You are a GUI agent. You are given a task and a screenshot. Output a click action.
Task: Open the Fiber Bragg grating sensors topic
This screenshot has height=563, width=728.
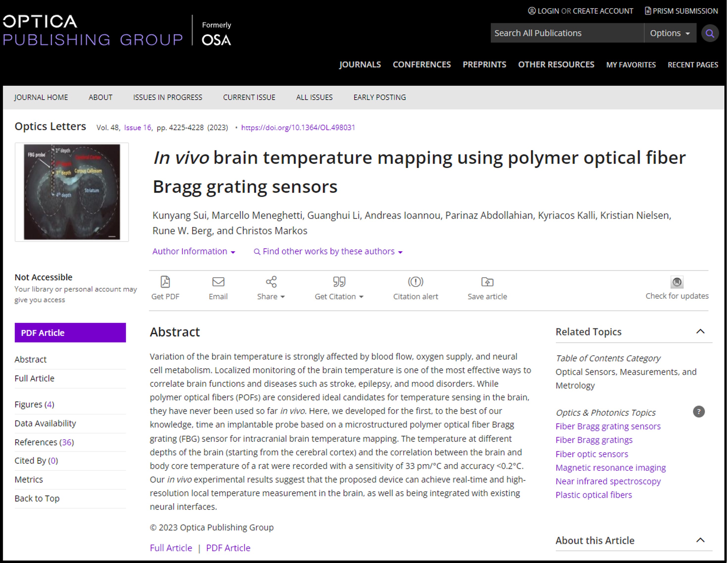pyautogui.click(x=608, y=426)
